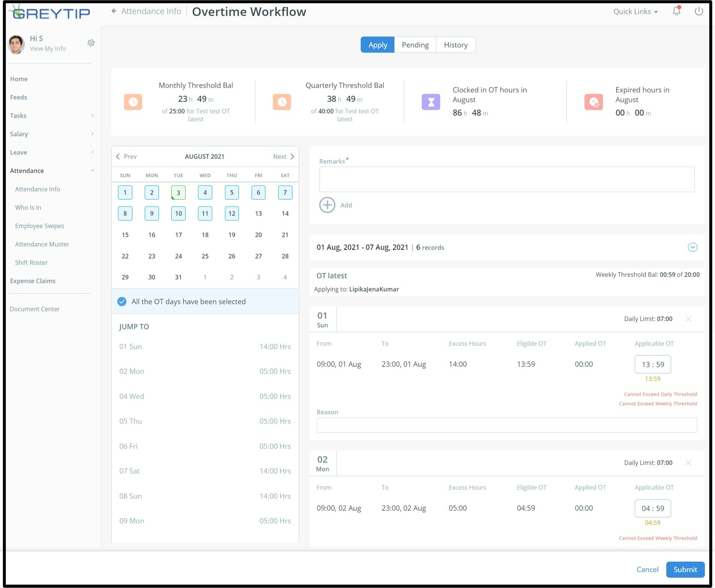Click the Reason field for 01 Sun
715x588 pixels.
[507, 425]
